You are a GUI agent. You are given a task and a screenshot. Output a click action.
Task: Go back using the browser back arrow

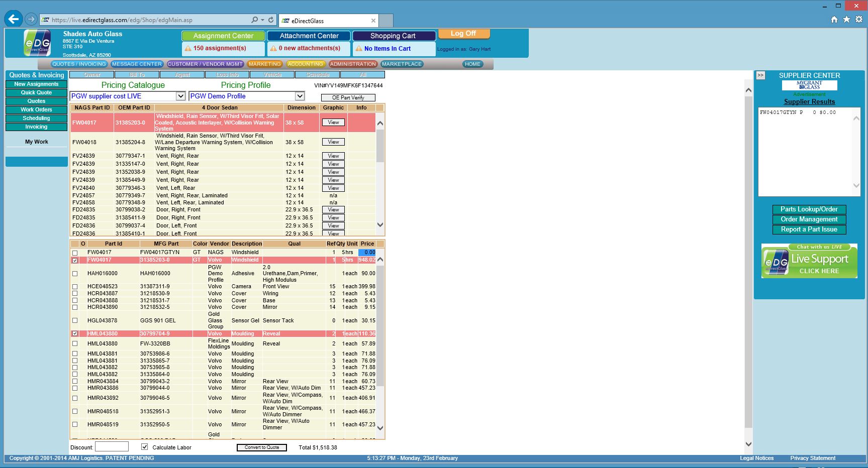[14, 19]
